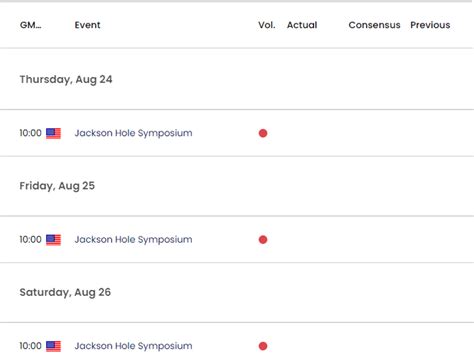The image size is (474, 364).
Task: Click Friday's red volatility dot
Action: click(263, 240)
